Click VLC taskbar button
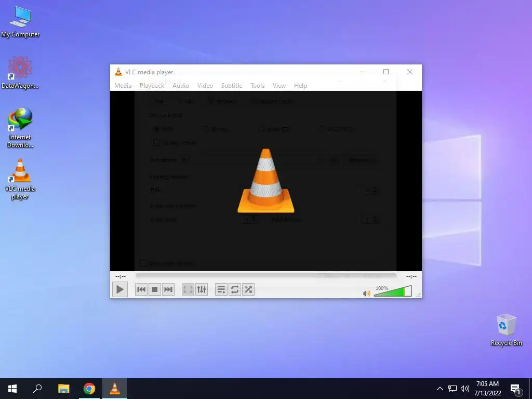 (115, 389)
